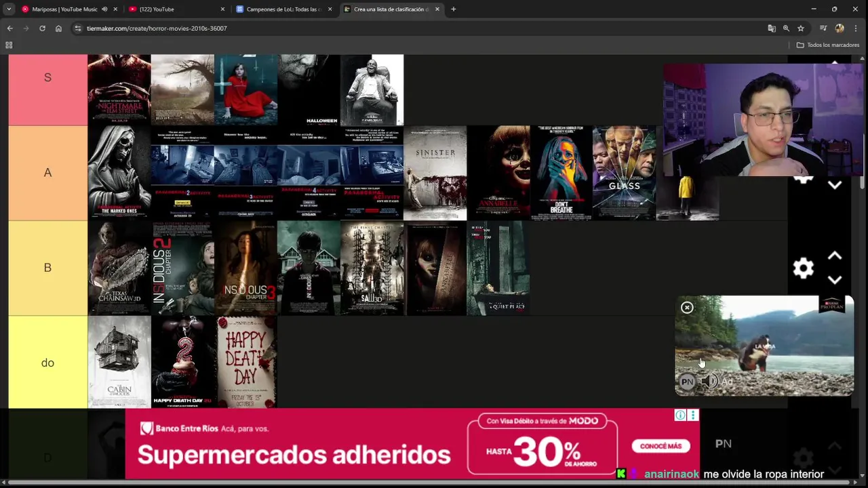Open the translate page icon

[772, 28]
